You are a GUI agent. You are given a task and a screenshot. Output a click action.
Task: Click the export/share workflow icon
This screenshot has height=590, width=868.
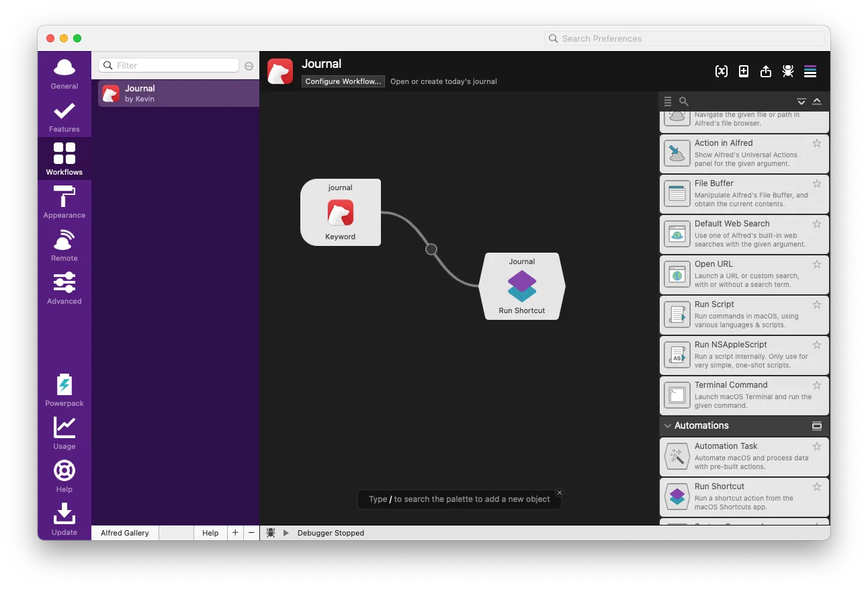[x=766, y=71]
